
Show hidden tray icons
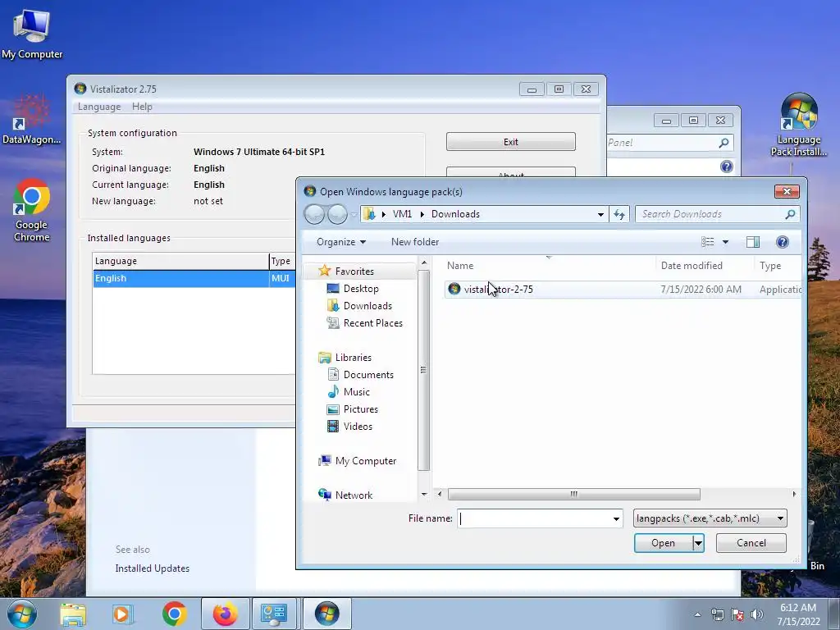(x=697, y=614)
